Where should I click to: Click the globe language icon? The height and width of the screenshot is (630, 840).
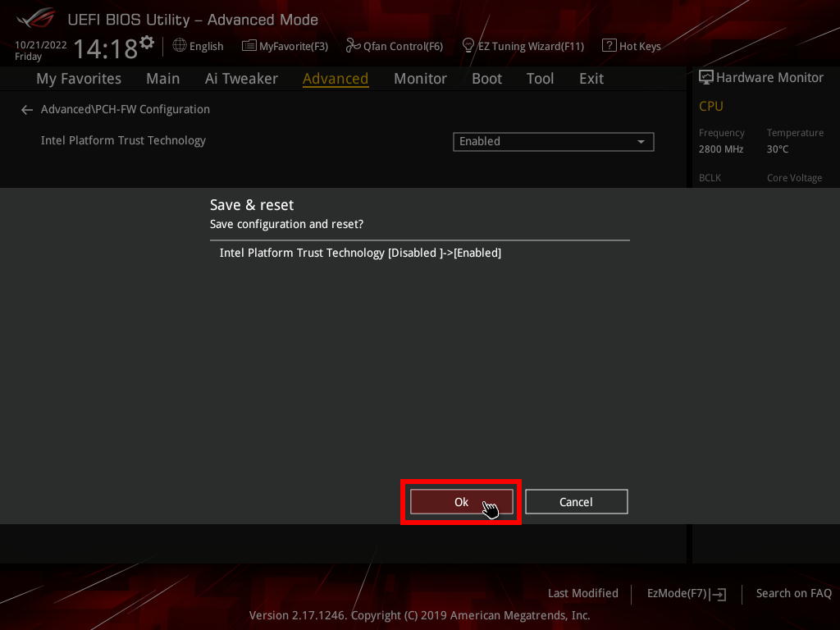click(x=180, y=46)
